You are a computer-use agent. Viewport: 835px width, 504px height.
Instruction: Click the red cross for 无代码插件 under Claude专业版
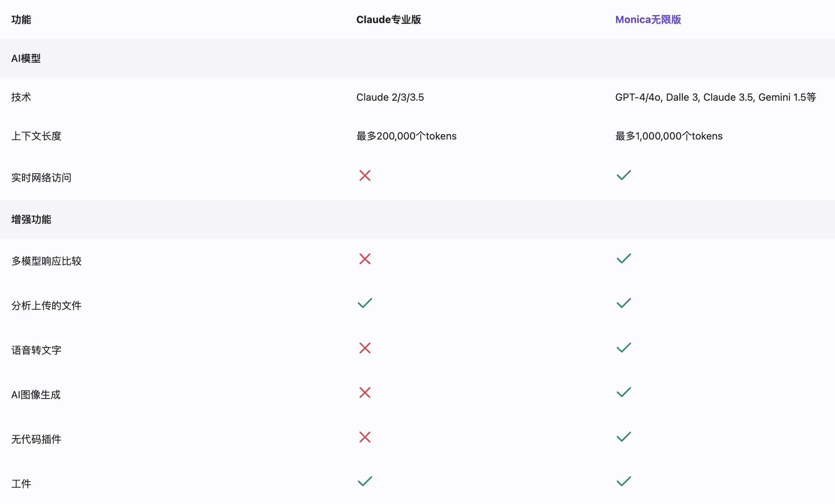[364, 437]
